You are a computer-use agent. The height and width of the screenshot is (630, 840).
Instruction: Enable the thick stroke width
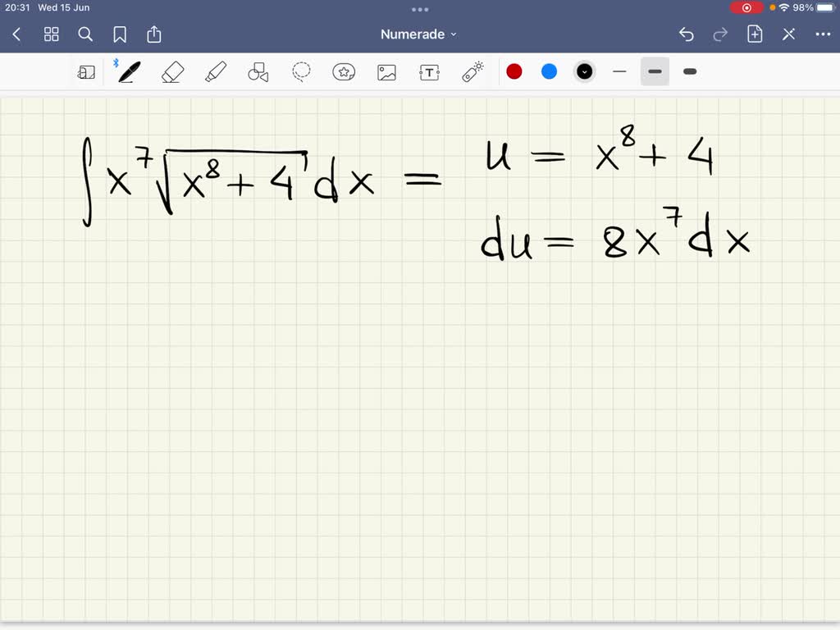click(689, 71)
